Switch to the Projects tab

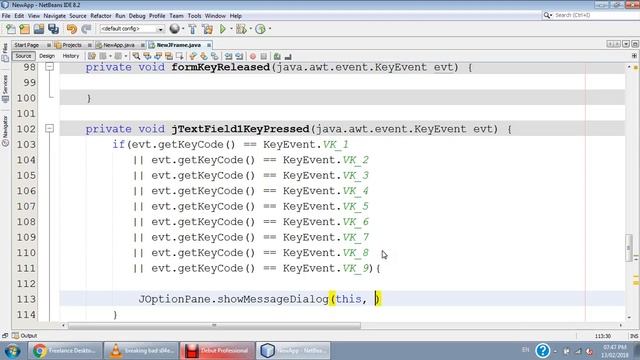[72, 45]
